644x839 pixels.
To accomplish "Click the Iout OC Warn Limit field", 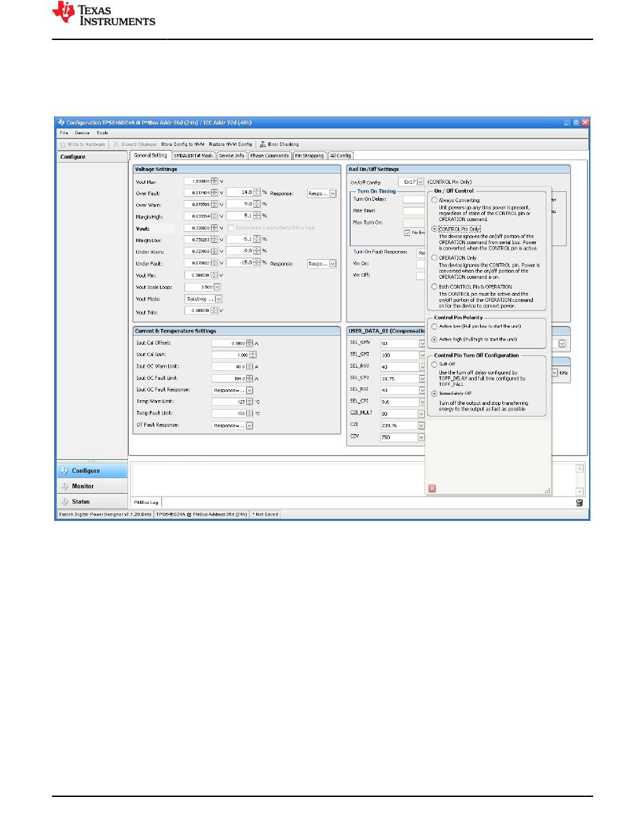I will tap(228, 366).
